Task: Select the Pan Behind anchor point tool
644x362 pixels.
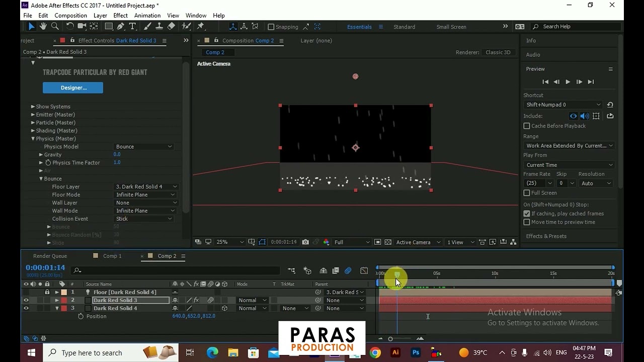Action: pos(94,27)
